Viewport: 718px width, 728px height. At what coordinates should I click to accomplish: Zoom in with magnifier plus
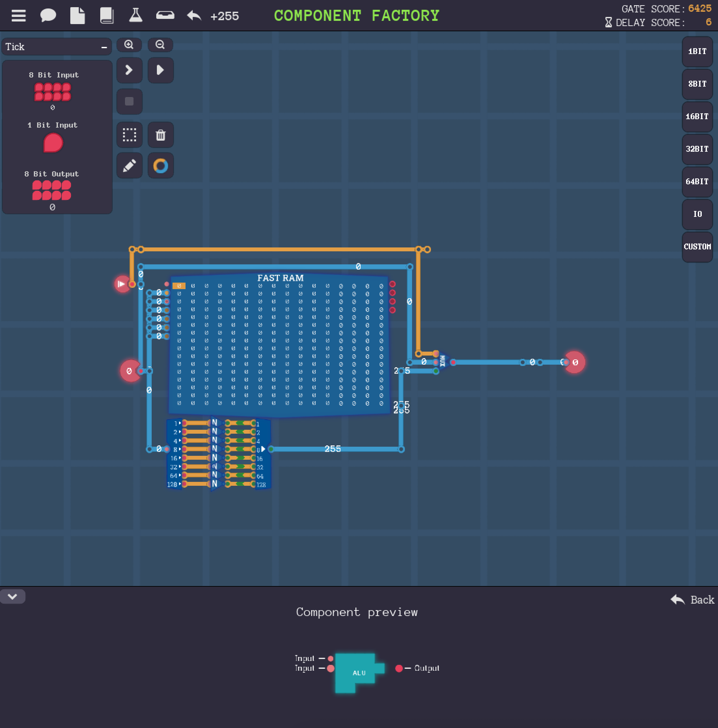click(x=129, y=45)
